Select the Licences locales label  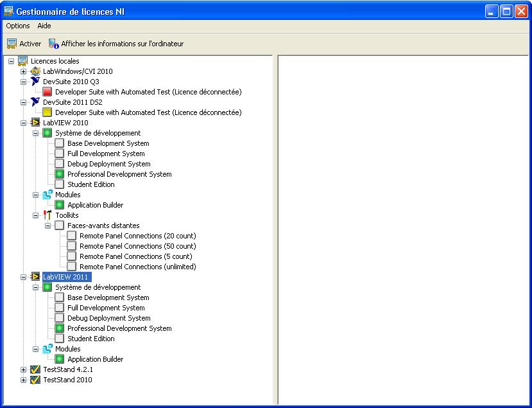click(55, 61)
